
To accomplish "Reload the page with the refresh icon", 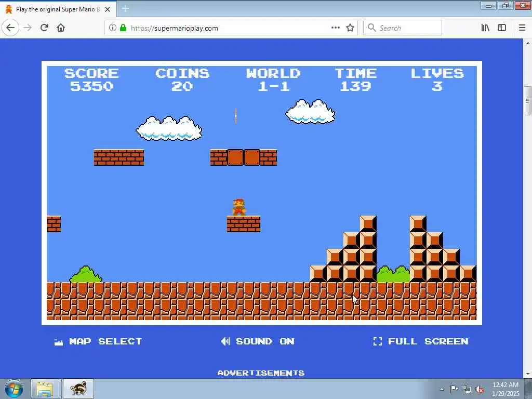I will click(x=45, y=28).
